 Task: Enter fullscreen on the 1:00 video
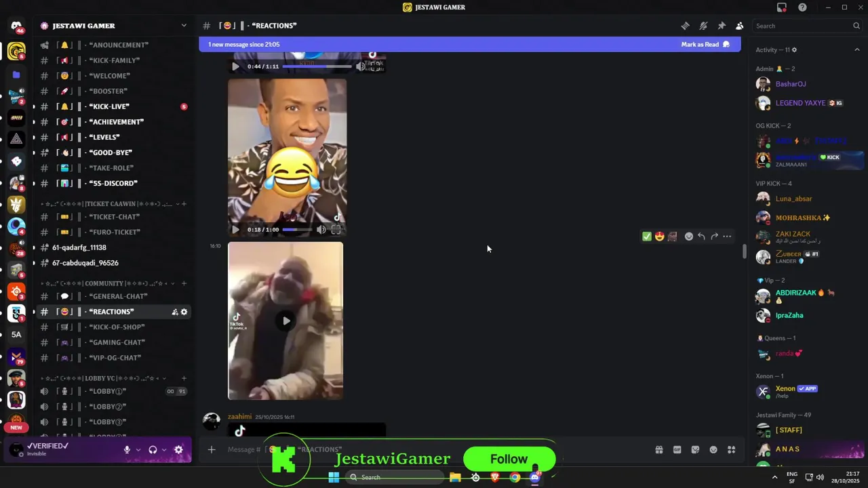click(336, 230)
